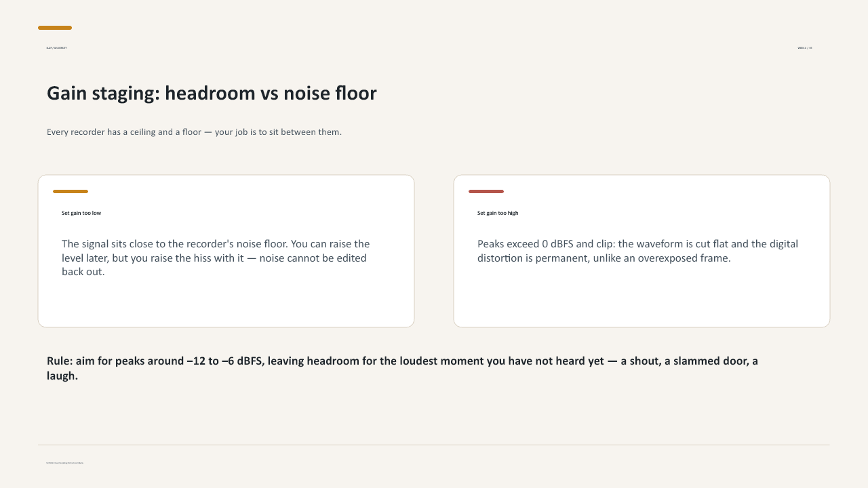The height and width of the screenshot is (488, 868).
Task: Click the week/slide number label top right
Action: (805, 48)
